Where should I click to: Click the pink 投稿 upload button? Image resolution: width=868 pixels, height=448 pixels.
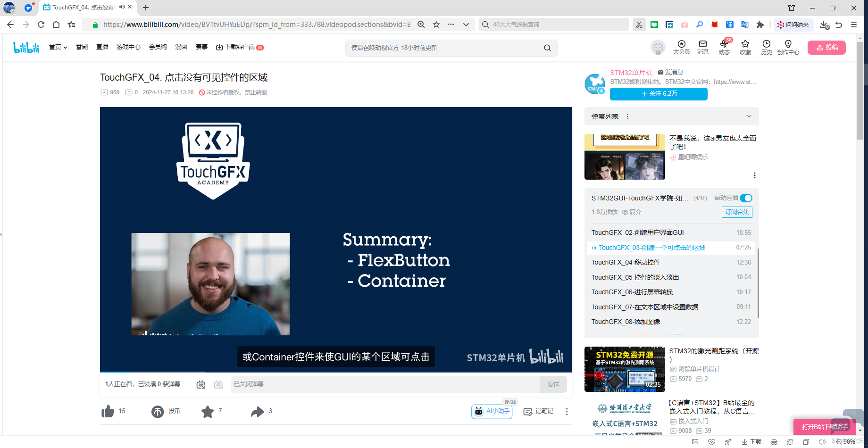click(826, 48)
